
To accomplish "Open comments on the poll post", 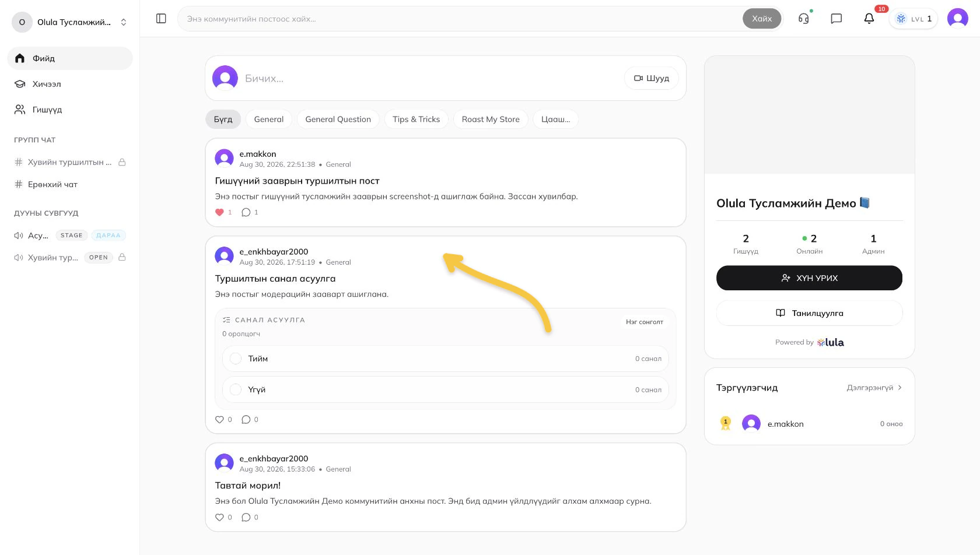I will [x=246, y=419].
